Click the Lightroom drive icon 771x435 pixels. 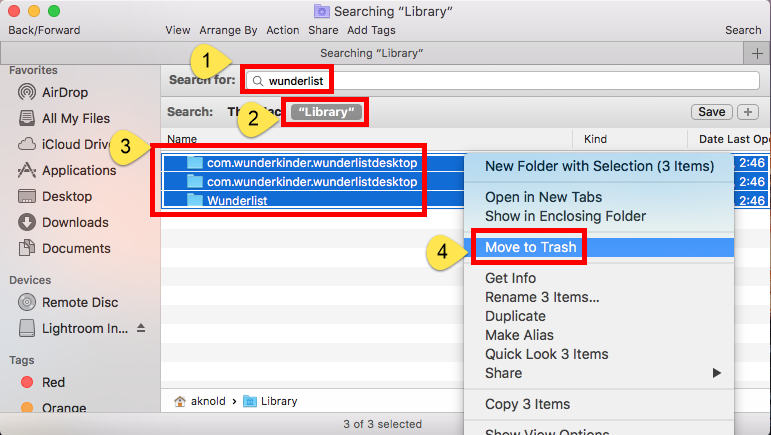[x=27, y=328]
